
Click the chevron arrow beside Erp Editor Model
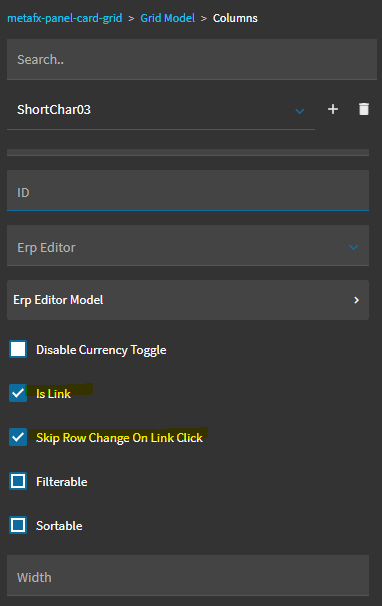(x=356, y=300)
